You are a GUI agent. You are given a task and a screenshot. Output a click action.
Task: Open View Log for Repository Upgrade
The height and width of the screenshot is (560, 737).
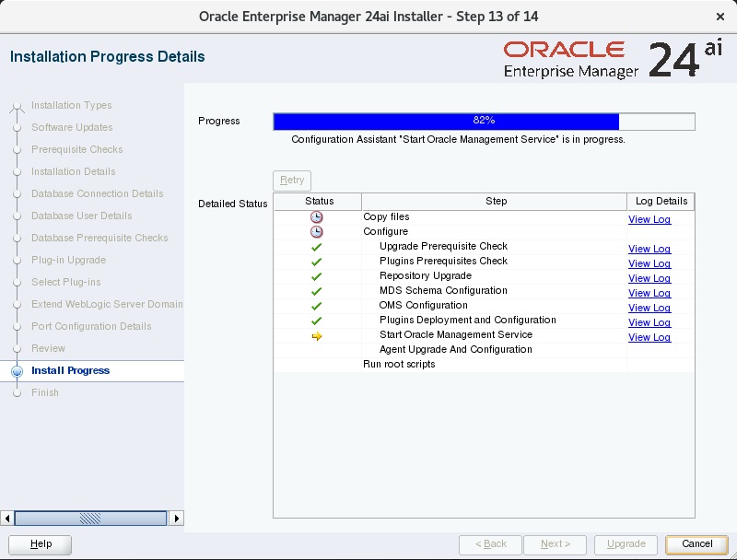point(649,278)
